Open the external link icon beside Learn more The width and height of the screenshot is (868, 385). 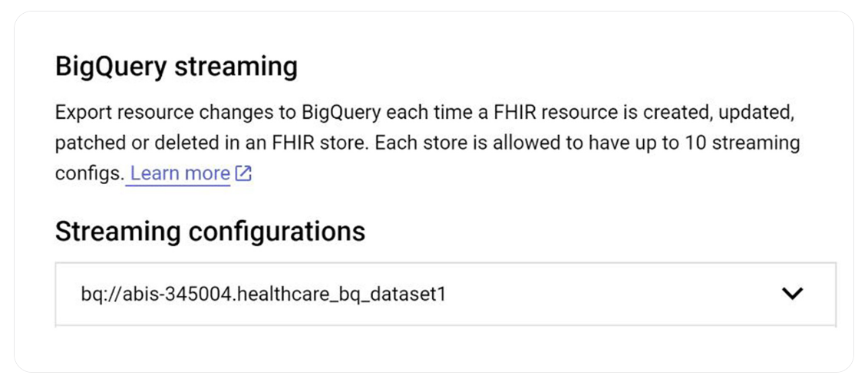(243, 174)
